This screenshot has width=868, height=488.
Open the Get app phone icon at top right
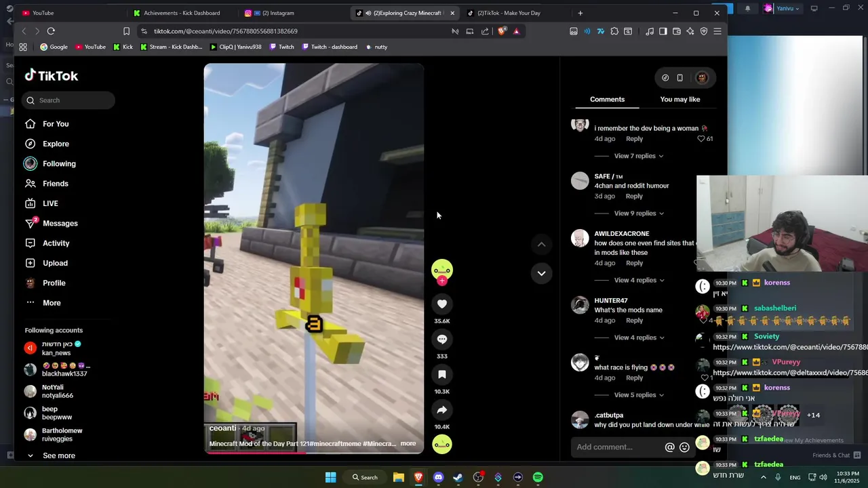pyautogui.click(x=679, y=77)
